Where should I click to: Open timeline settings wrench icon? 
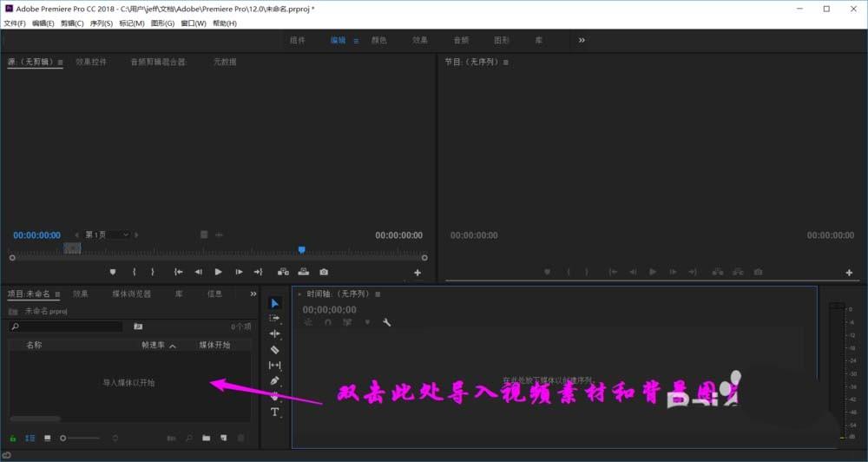[x=386, y=322]
